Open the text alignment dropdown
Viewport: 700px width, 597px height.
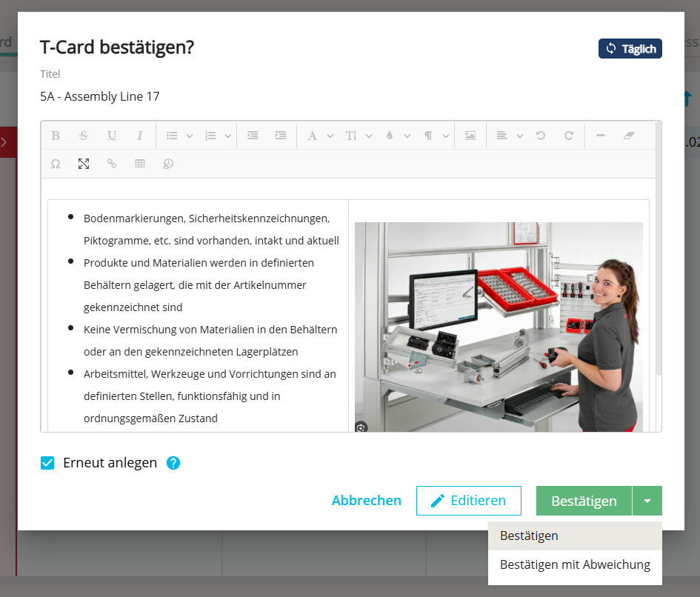[x=519, y=136]
